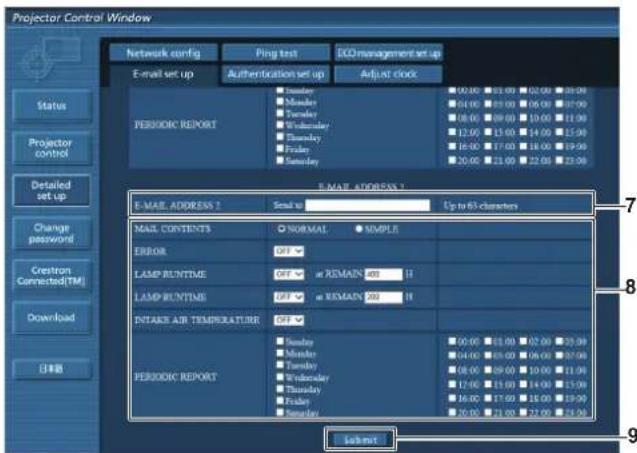Open the ECO management set up tab
637x453 pixels.
pyautogui.click(x=389, y=53)
